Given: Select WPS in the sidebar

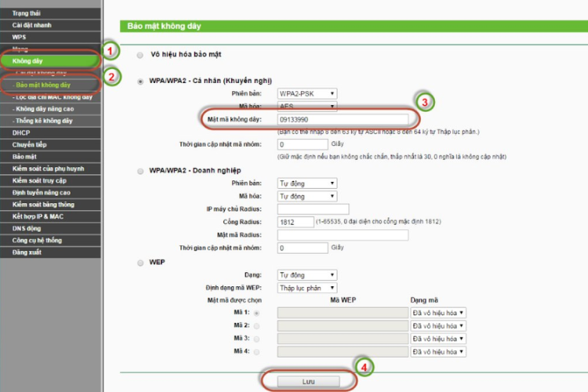Looking at the screenshot, I should pos(50,37).
